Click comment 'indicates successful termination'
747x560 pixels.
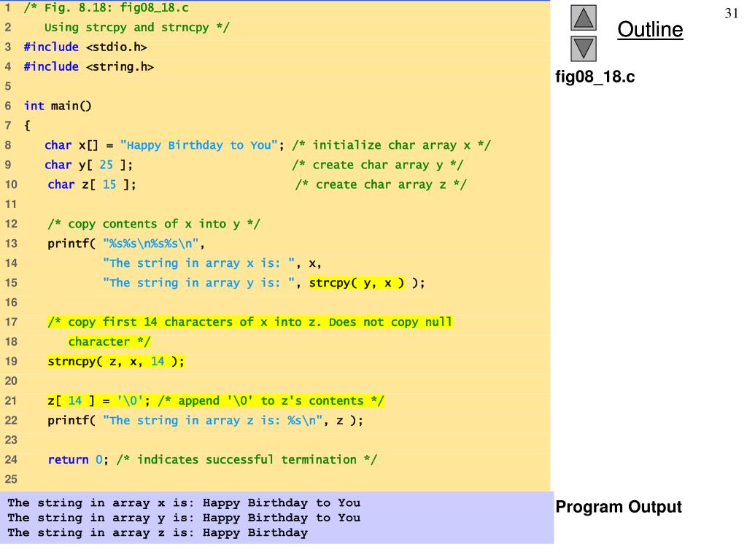(247, 459)
